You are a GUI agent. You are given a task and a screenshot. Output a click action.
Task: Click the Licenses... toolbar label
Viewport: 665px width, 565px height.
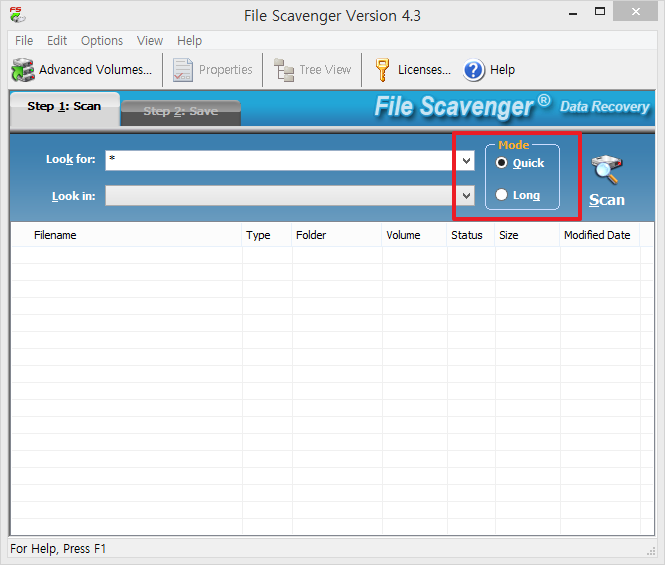(424, 70)
